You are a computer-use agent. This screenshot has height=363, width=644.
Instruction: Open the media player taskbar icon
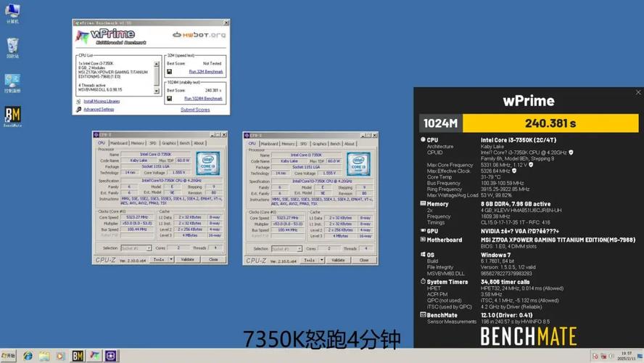click(60, 356)
